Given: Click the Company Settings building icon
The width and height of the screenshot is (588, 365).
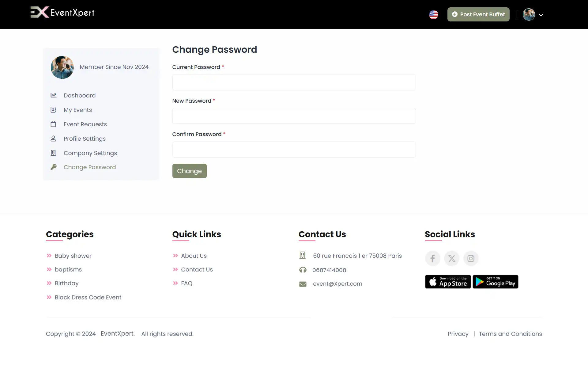Looking at the screenshot, I should 54,153.
